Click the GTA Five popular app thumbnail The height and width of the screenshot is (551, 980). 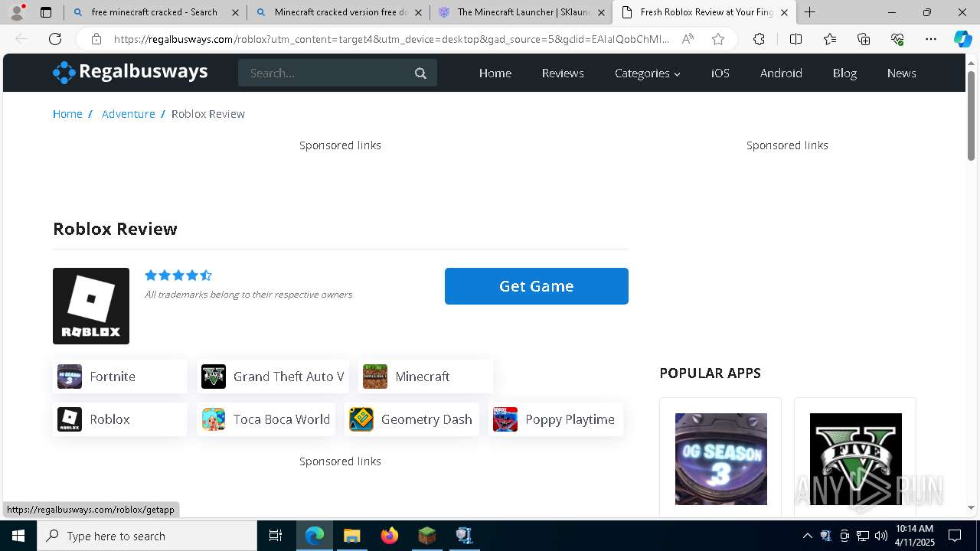coord(856,459)
